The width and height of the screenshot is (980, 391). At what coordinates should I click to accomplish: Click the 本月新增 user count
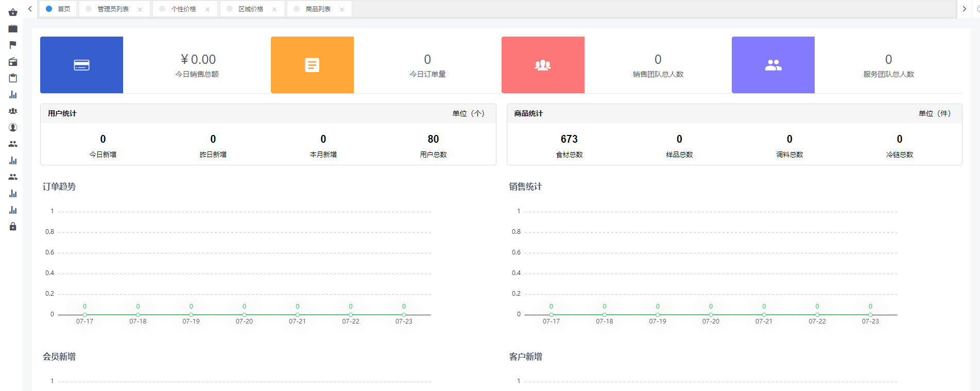pos(323,139)
